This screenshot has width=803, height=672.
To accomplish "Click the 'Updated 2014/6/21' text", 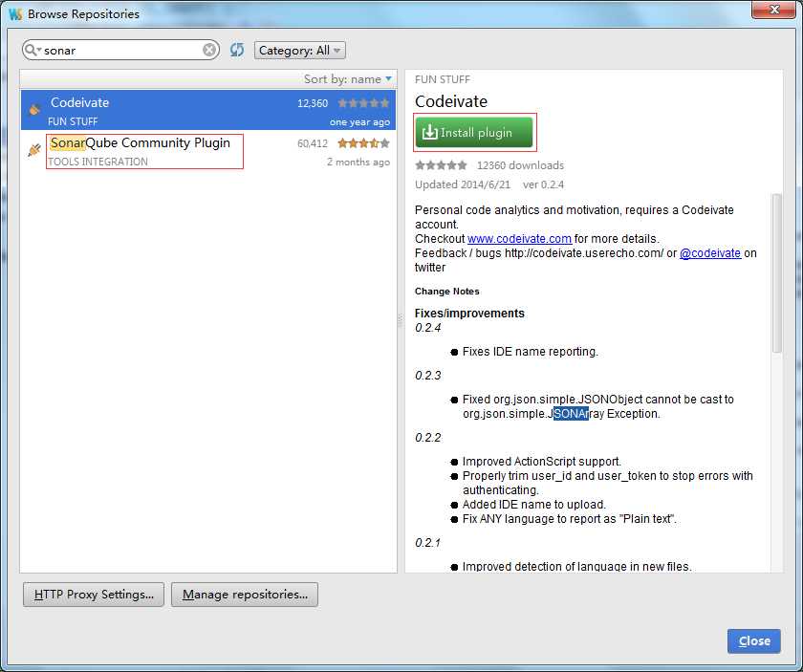I will (x=463, y=184).
